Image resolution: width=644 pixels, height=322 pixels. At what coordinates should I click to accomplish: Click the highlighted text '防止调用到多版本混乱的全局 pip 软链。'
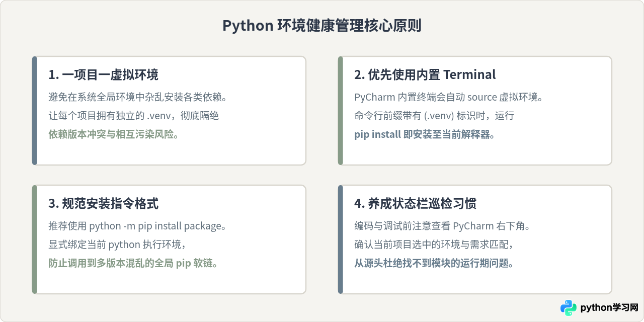tap(133, 263)
